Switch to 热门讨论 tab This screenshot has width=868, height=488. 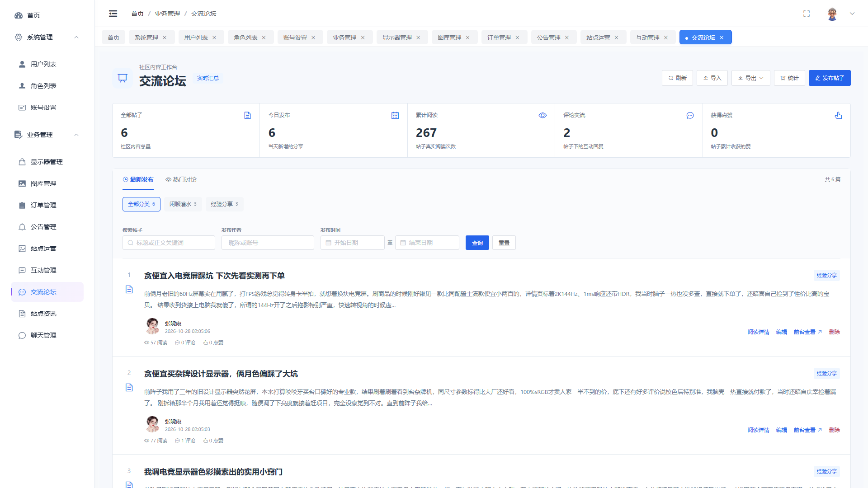[x=181, y=179]
